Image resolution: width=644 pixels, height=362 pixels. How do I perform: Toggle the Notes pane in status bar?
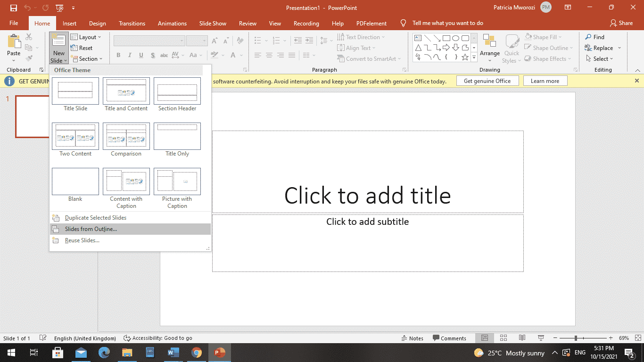pyautogui.click(x=412, y=338)
